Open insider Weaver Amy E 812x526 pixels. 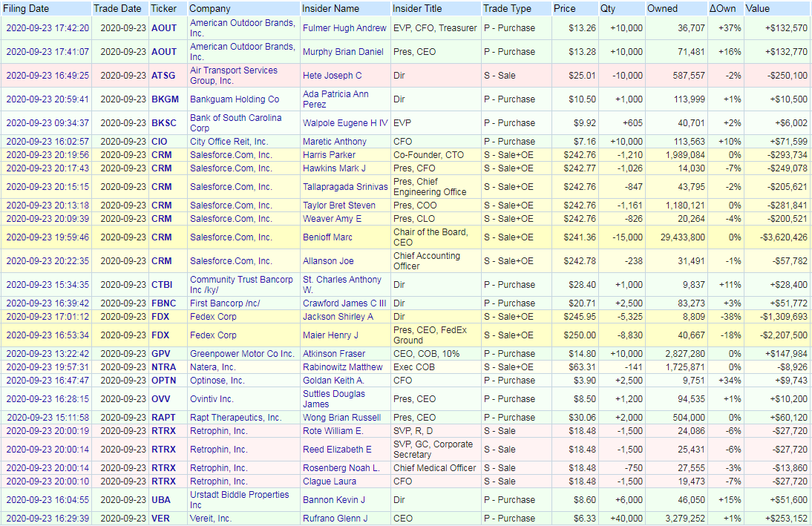(x=332, y=219)
